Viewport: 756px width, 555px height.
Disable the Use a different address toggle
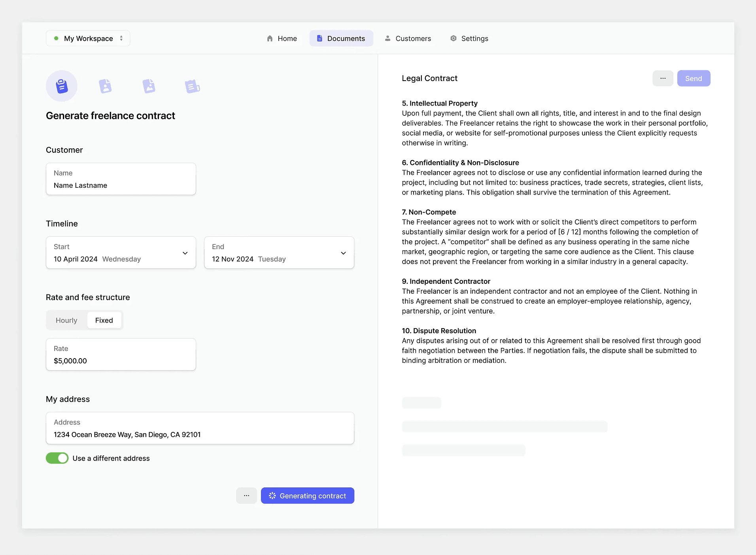57,458
